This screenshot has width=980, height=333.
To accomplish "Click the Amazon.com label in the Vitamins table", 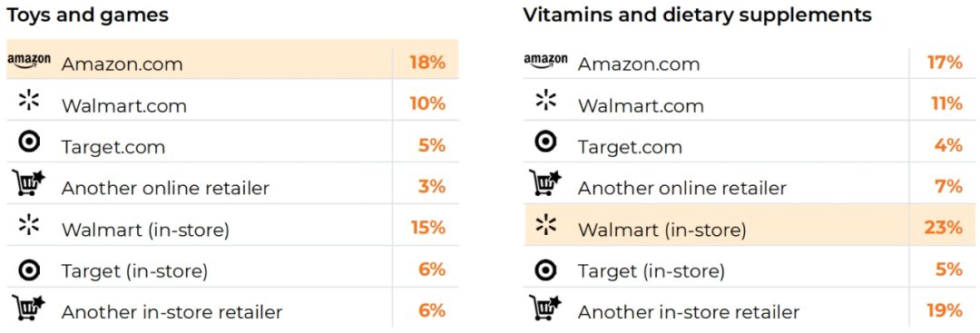I will click(639, 64).
